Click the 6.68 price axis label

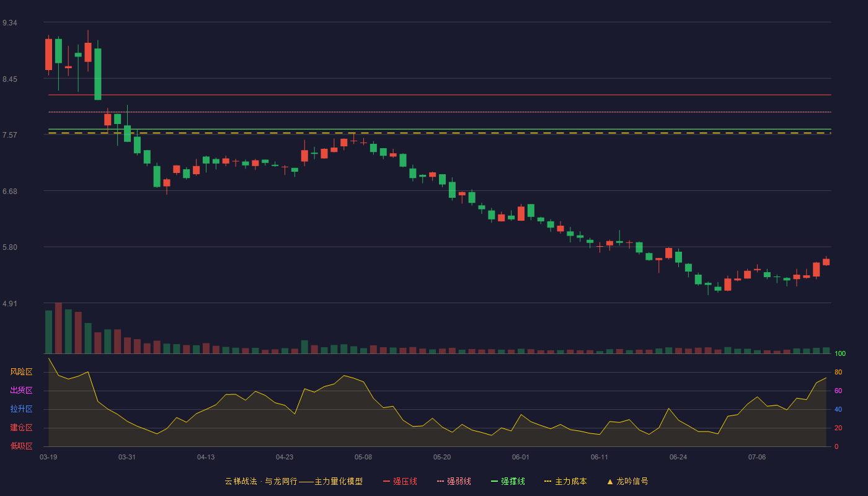9,192
